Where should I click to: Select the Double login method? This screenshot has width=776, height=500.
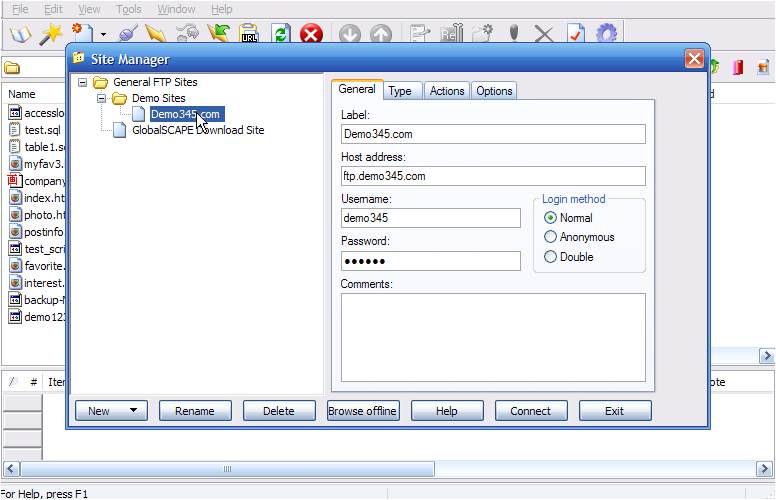tap(550, 257)
